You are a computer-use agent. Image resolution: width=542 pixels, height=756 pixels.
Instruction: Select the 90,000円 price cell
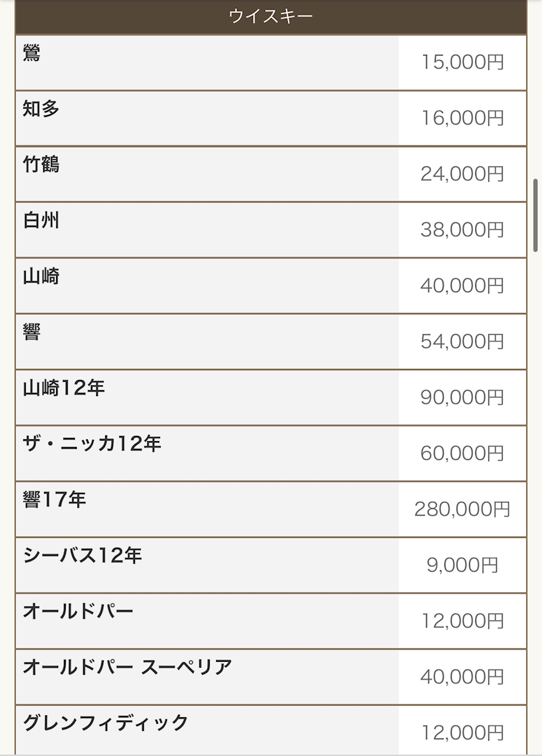pyautogui.click(x=462, y=397)
